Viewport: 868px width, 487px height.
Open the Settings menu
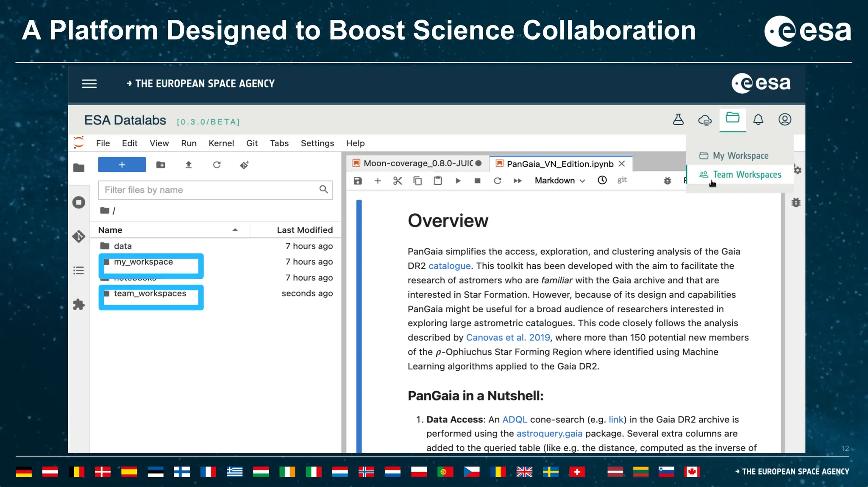tap(317, 143)
